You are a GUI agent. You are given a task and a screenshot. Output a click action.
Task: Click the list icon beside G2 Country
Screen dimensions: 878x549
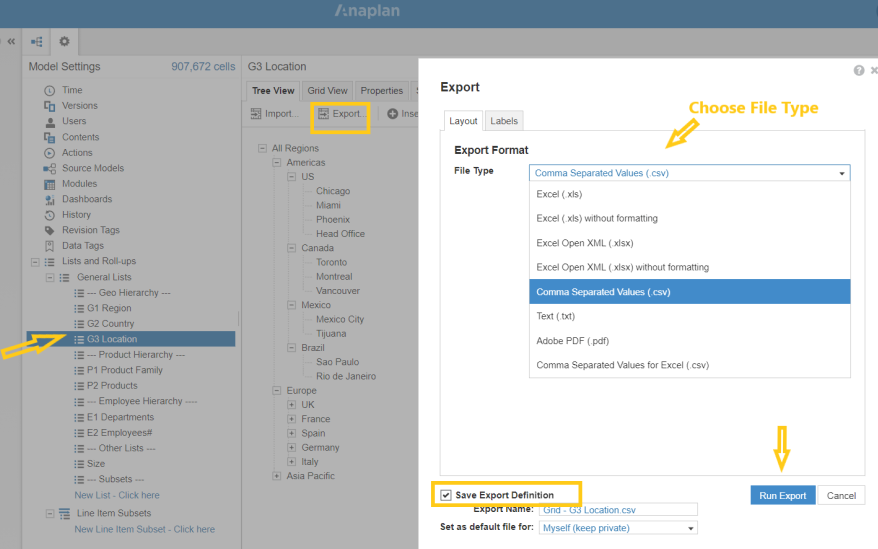click(x=79, y=324)
